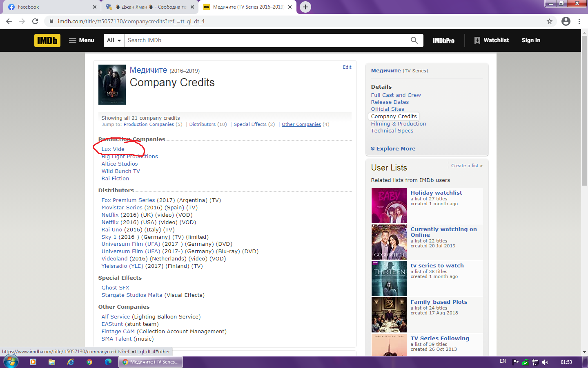Switch to the Джан Яман tab

150,7
